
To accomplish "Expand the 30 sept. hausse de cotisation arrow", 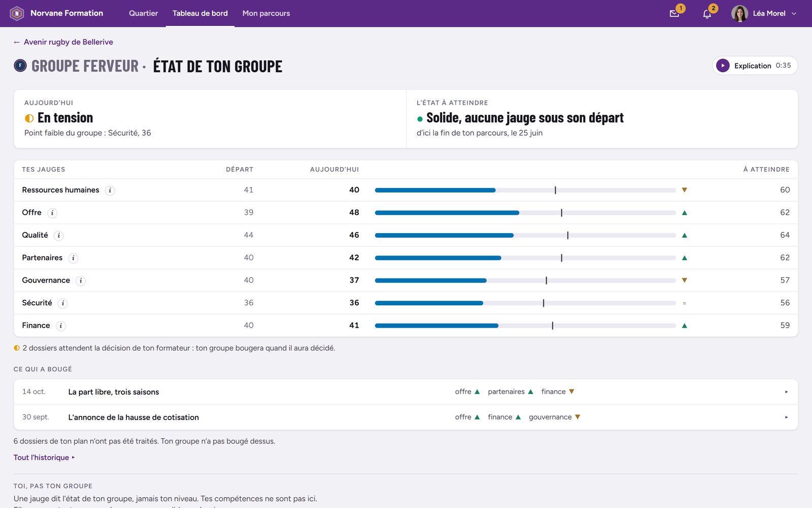I will 787,417.
